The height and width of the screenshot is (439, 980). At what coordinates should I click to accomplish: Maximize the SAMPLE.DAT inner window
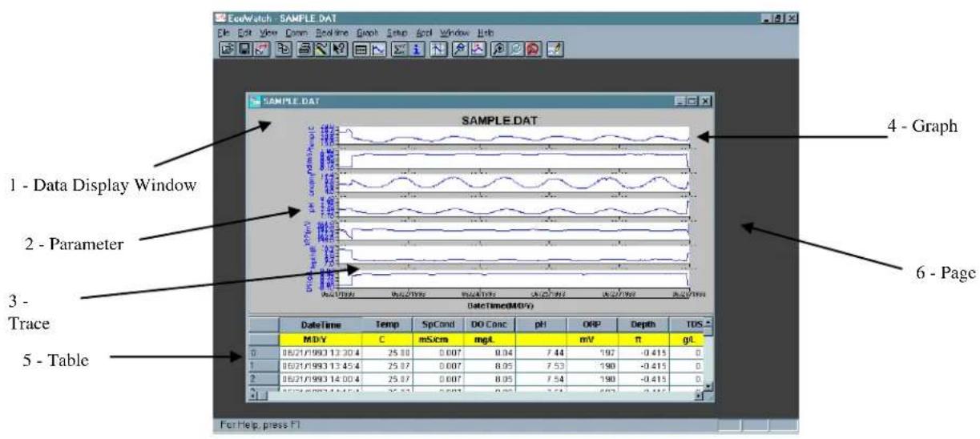(692, 102)
